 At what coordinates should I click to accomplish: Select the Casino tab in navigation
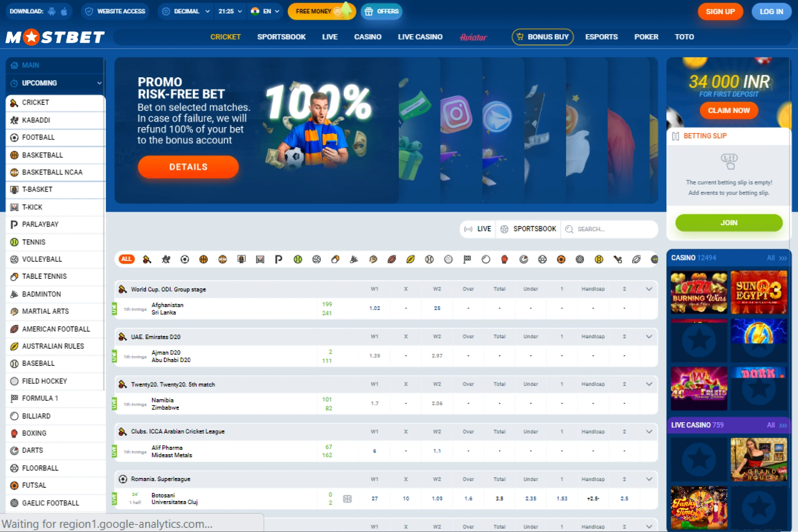pos(366,37)
